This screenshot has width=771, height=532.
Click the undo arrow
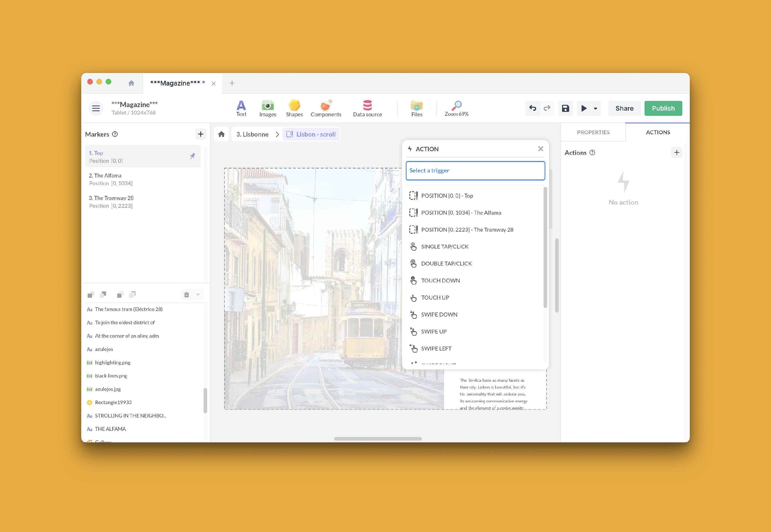(533, 108)
